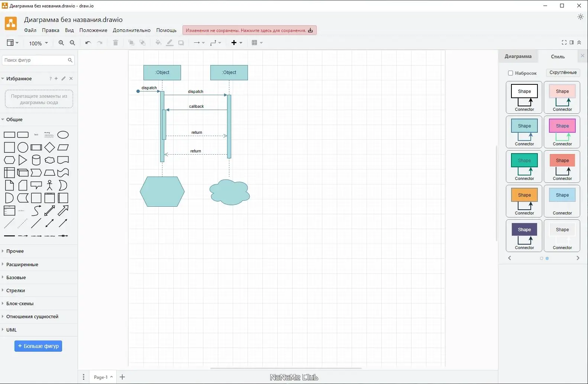Screen dimensions: 588x384
Task: Open the fill color bucket tool
Action: click(x=158, y=43)
